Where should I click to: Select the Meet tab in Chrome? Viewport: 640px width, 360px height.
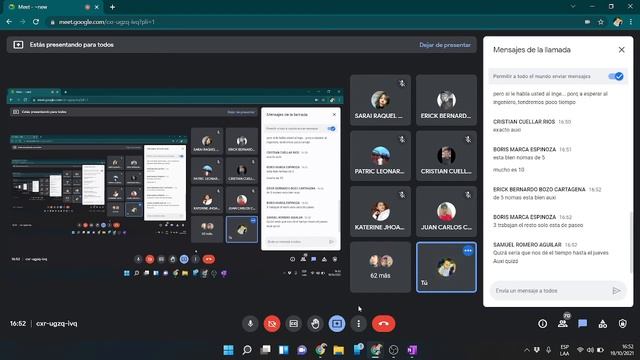(x=53, y=7)
